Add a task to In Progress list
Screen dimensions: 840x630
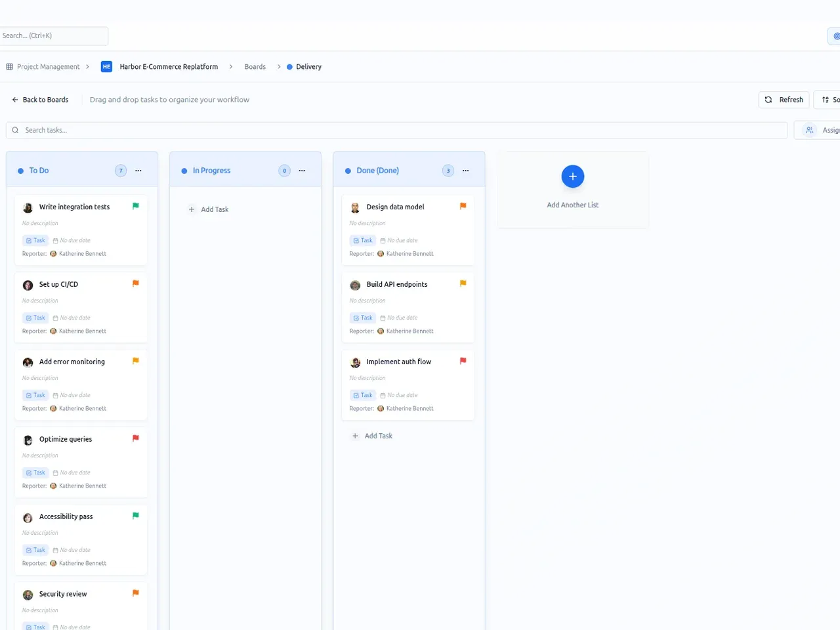click(x=209, y=209)
